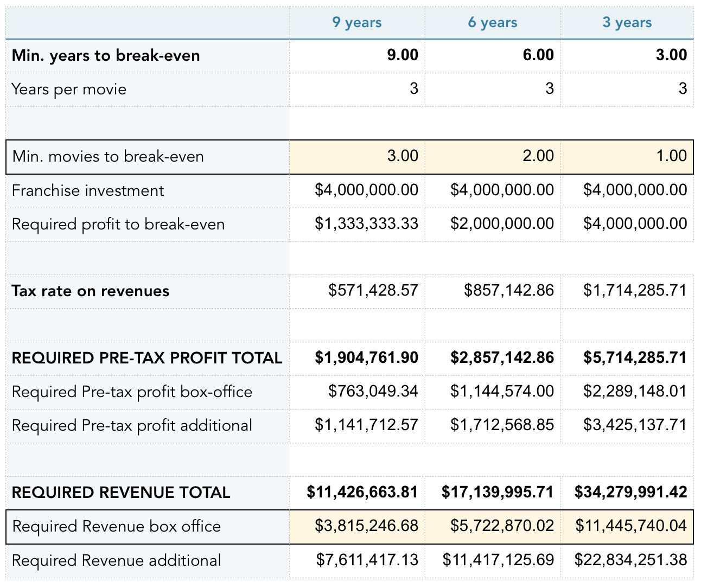Select the $5,722,870.02 box office revenue cell
Viewport: 701px width, 588px height.
coord(493,527)
